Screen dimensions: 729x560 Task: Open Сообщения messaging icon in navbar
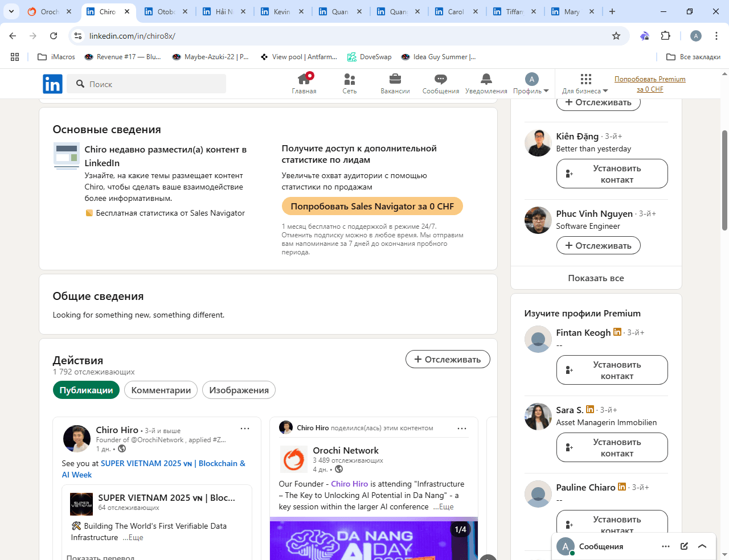(x=441, y=84)
